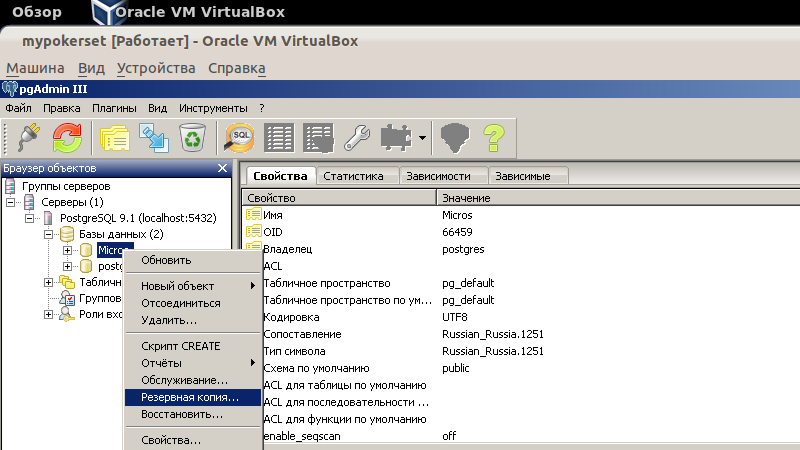Click the view data grid icon
This screenshot has height=450, width=800.
coord(280,137)
